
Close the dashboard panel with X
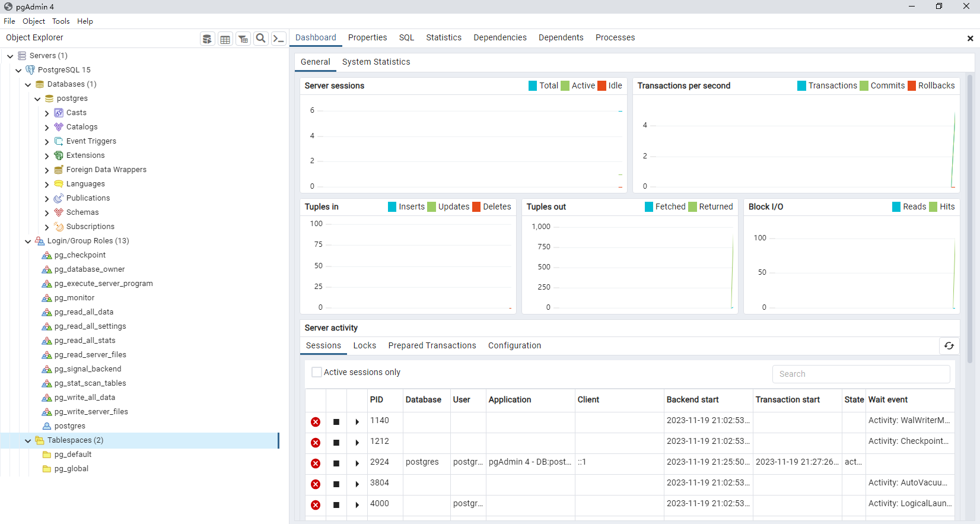point(971,39)
